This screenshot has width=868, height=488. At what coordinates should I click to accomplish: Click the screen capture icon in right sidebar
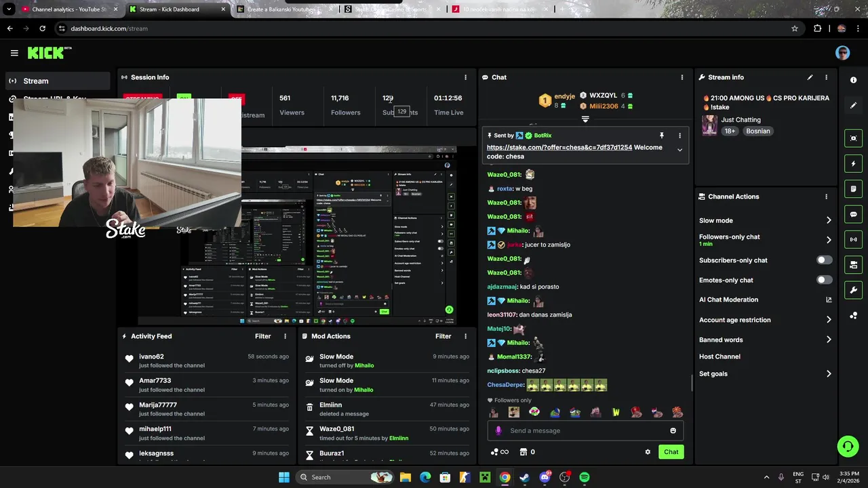click(x=853, y=138)
